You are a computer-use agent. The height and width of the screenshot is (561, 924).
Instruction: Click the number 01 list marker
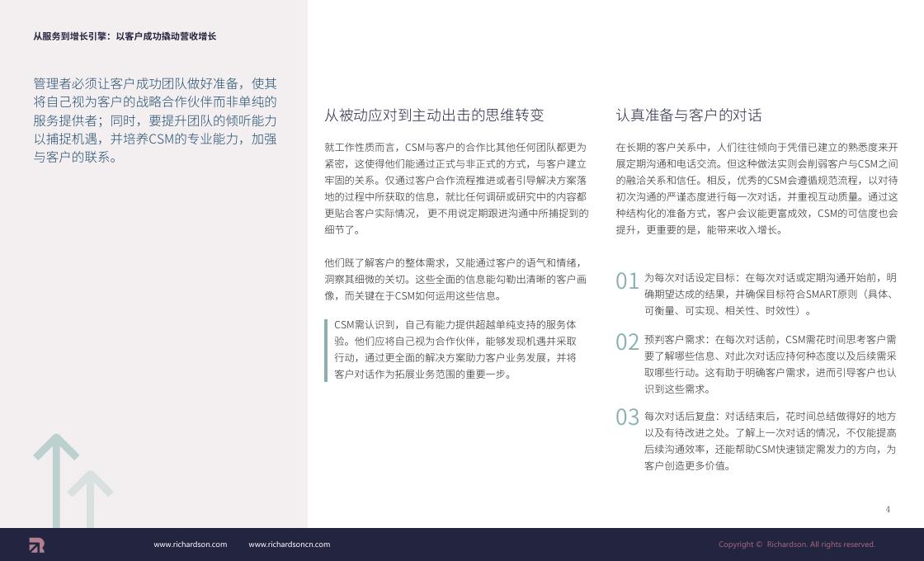[627, 281]
